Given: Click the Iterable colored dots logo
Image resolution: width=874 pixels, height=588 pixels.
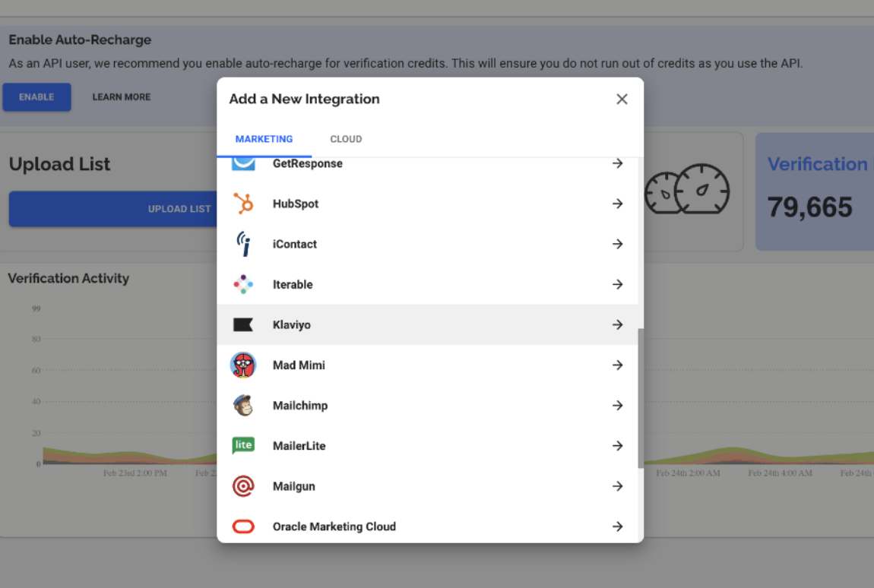Looking at the screenshot, I should (243, 284).
